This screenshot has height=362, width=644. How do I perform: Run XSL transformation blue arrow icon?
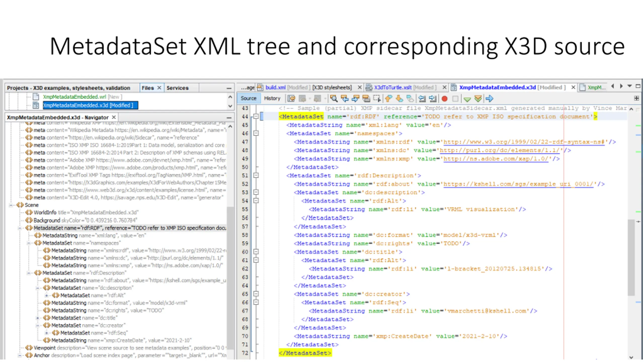489,99
